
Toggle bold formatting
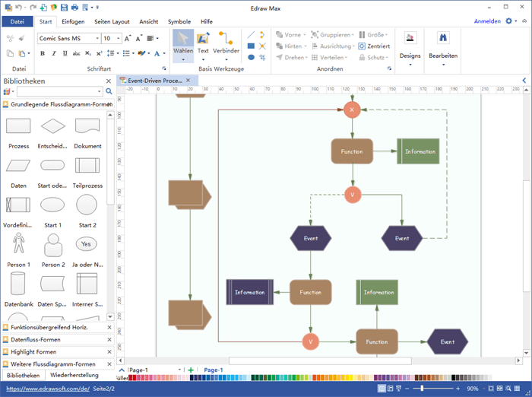[43, 53]
